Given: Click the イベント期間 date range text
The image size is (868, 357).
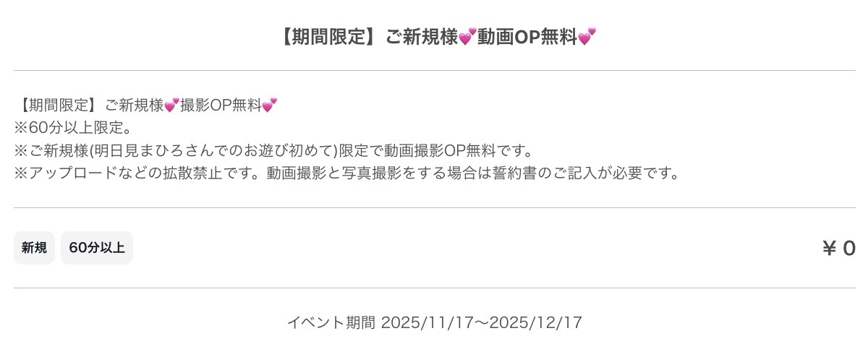Looking at the screenshot, I should [435, 322].
